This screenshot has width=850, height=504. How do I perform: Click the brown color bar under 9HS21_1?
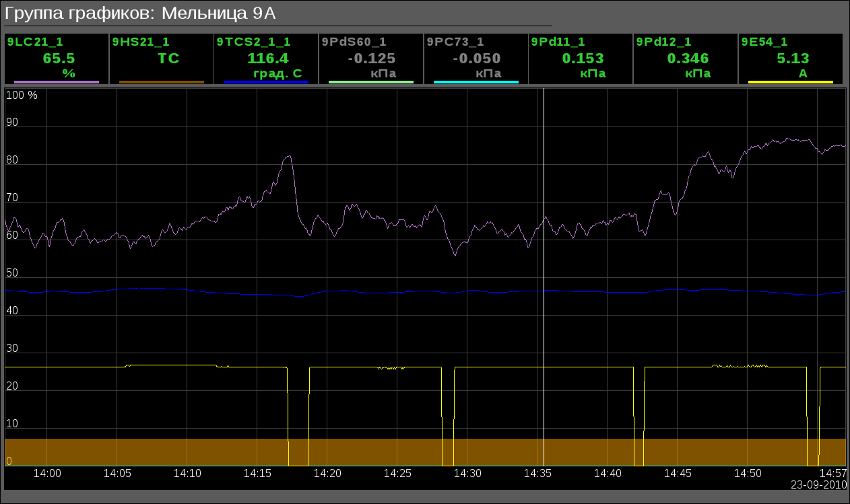[x=162, y=82]
